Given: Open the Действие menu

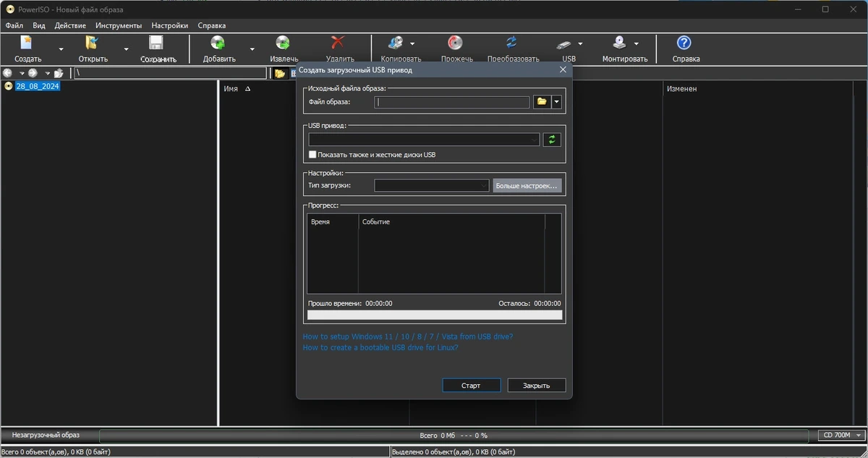Looking at the screenshot, I should click(x=71, y=25).
